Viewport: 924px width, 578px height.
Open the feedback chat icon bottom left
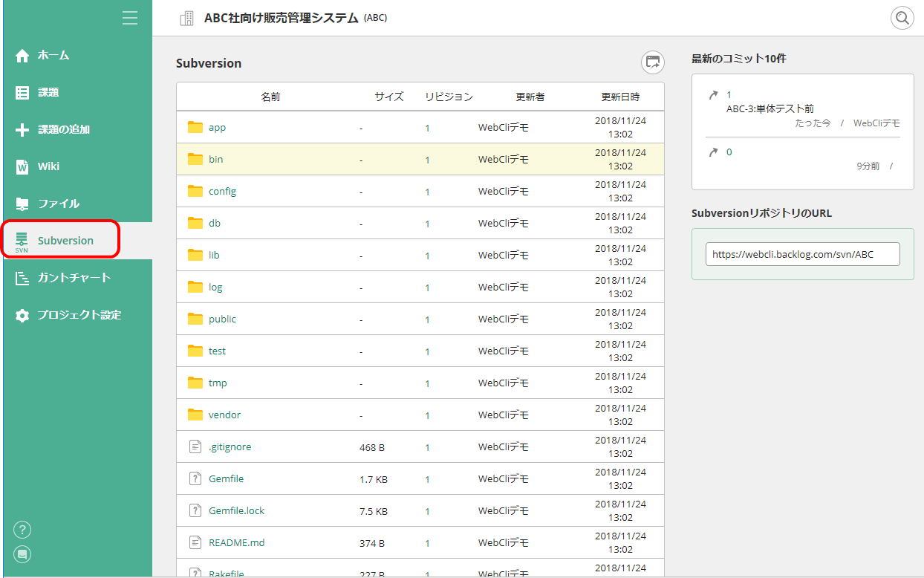(22, 553)
